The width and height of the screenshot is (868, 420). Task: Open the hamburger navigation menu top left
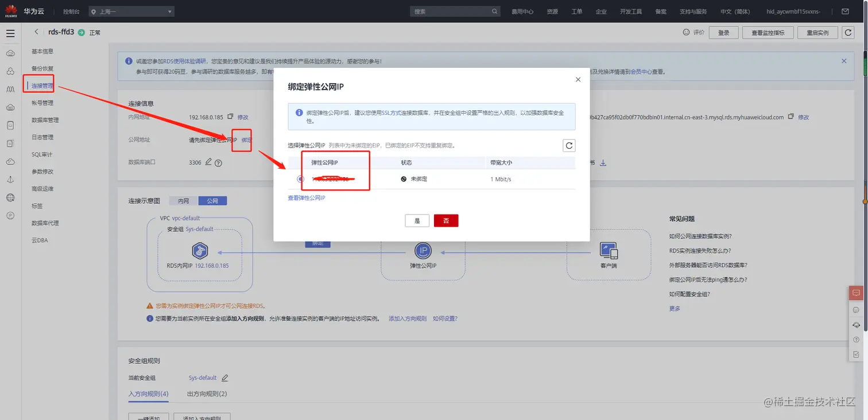pyautogui.click(x=10, y=33)
